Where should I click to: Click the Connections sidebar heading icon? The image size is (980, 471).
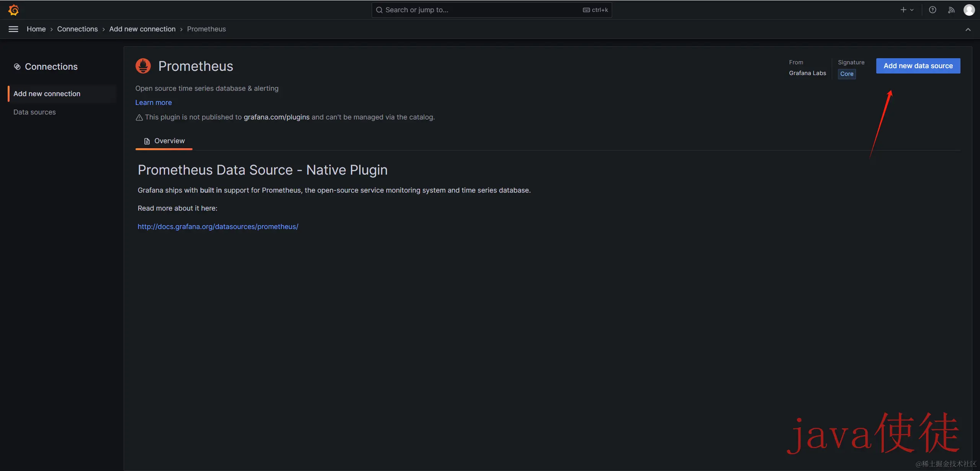pyautogui.click(x=17, y=67)
